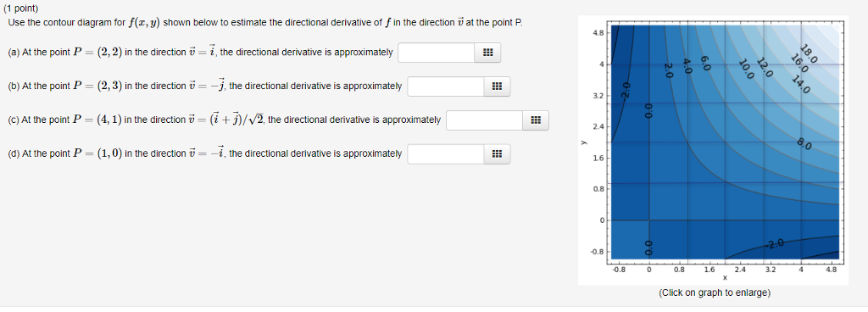
Task: Focus the answer field for part (a)
Action: 437,53
